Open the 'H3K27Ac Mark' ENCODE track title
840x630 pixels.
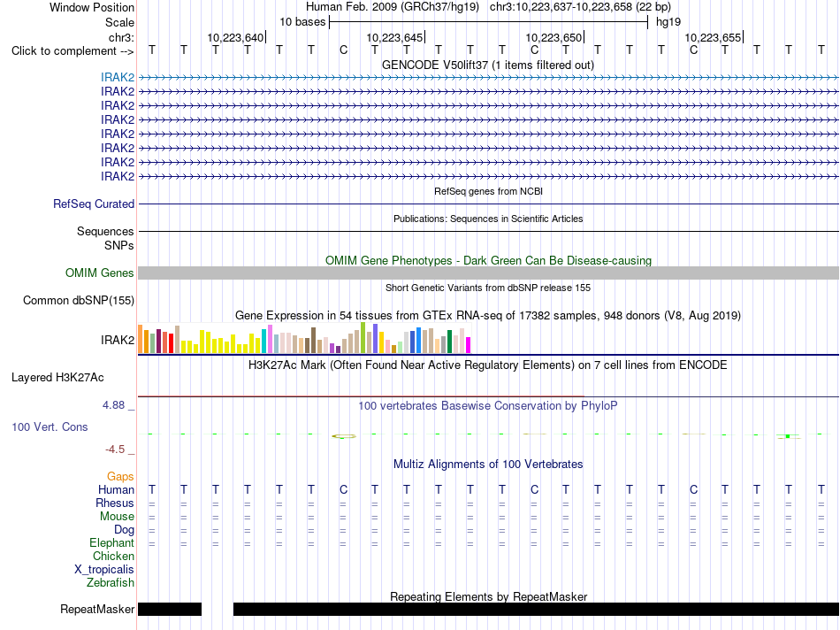tap(488, 365)
